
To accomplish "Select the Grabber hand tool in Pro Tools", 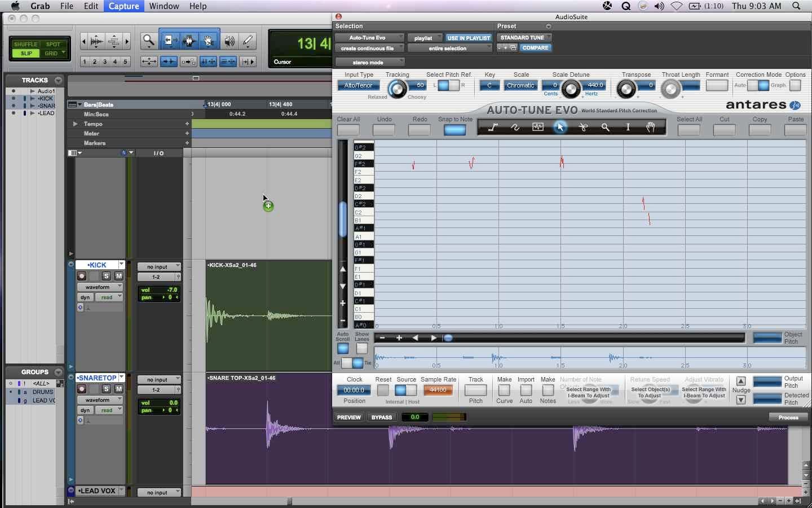I will (209, 41).
